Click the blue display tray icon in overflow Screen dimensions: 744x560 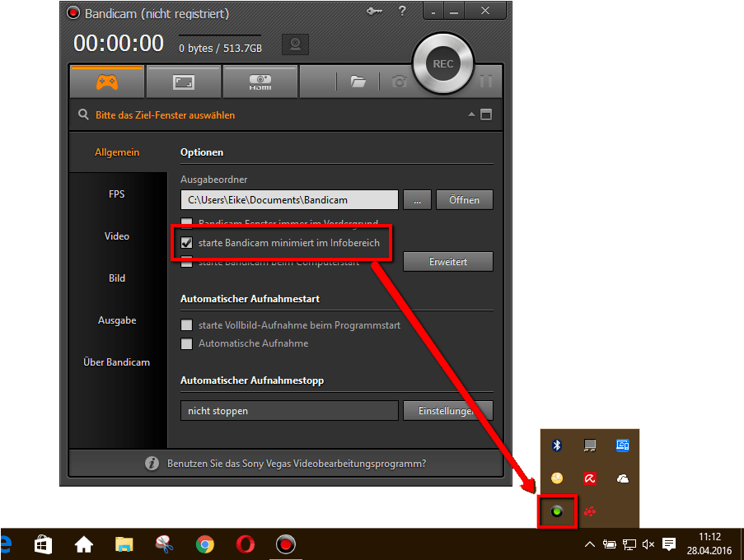pos(623,446)
